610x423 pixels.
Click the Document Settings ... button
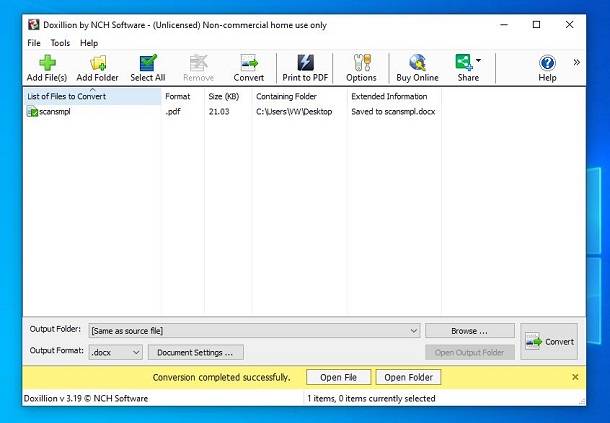click(x=196, y=352)
